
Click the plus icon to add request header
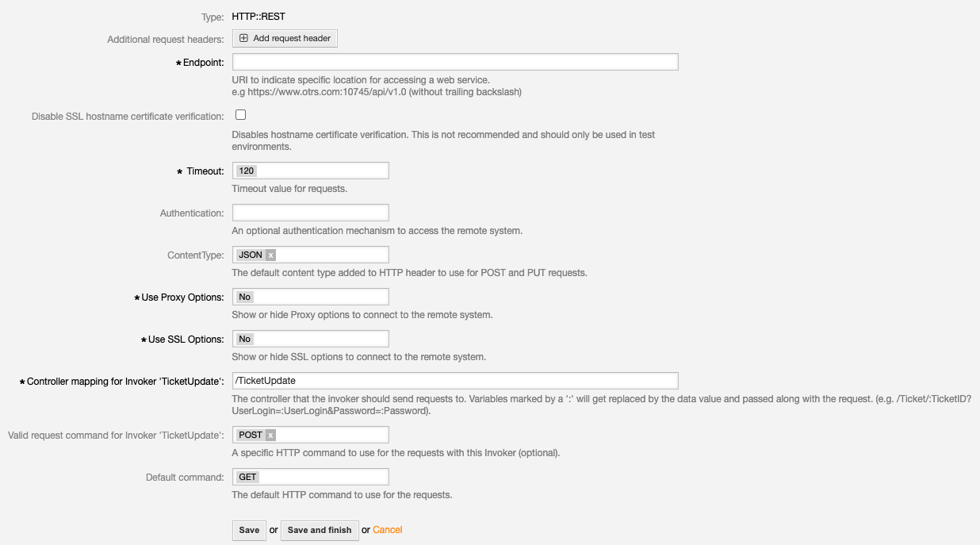pos(244,38)
